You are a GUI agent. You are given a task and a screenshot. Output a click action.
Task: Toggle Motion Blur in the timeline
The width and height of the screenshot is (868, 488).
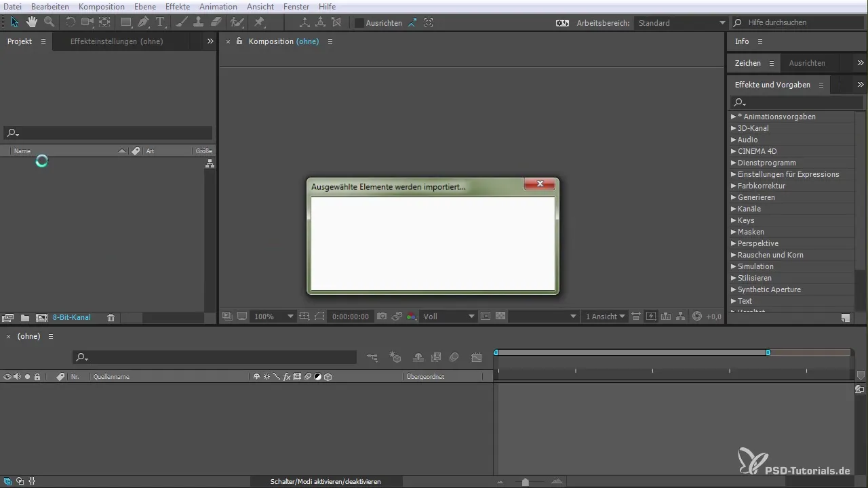tap(454, 357)
